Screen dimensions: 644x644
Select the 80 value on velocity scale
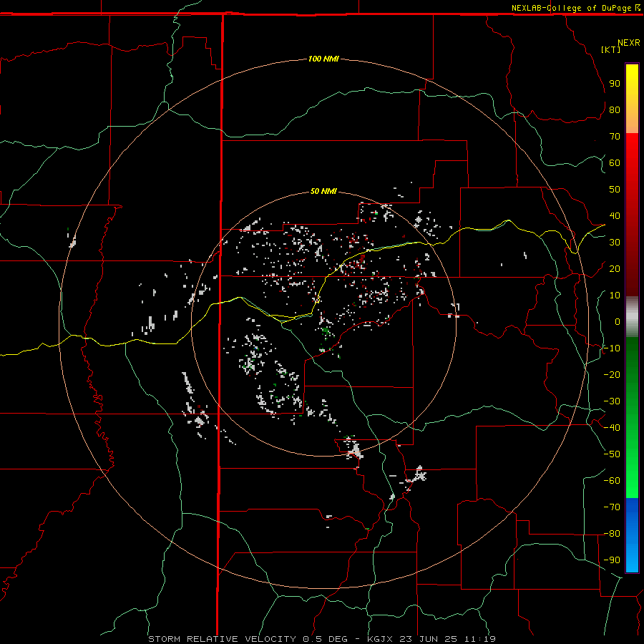click(615, 109)
